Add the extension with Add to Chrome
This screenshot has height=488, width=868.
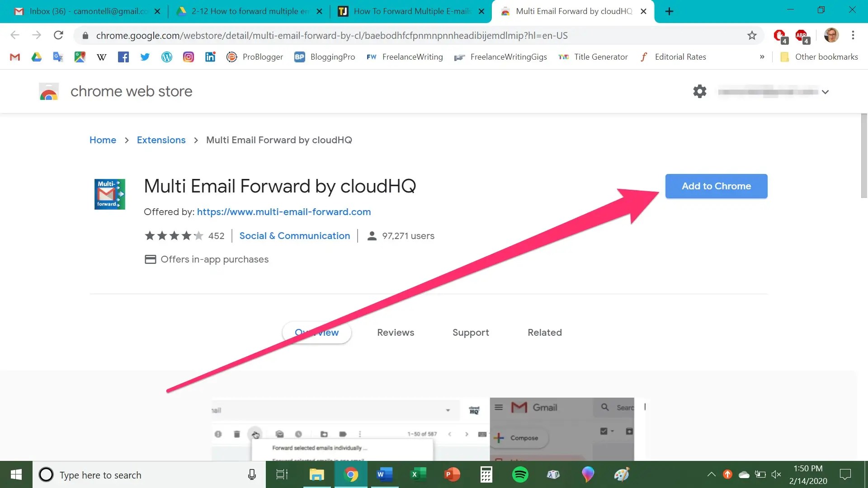[716, 186]
